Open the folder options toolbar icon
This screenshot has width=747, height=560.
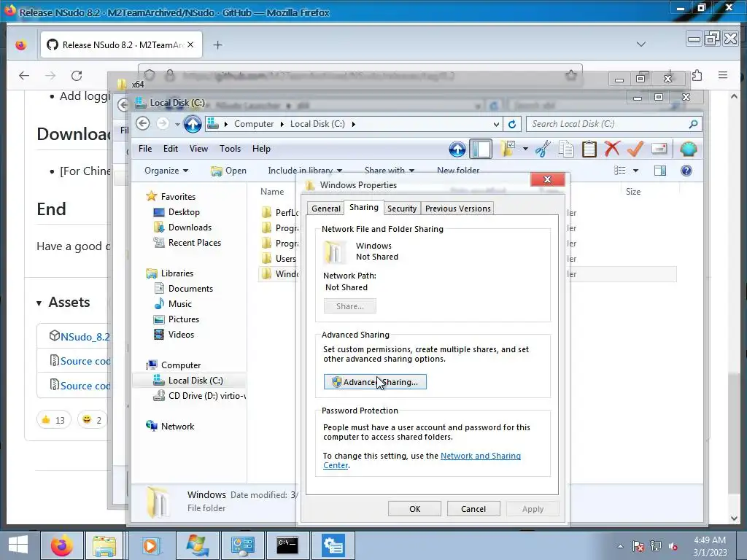tap(508, 149)
